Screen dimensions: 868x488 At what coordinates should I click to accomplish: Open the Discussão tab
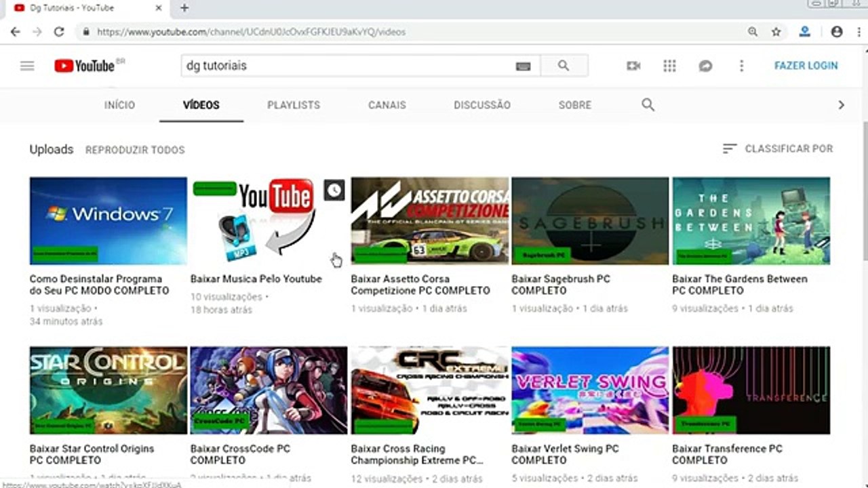[482, 105]
